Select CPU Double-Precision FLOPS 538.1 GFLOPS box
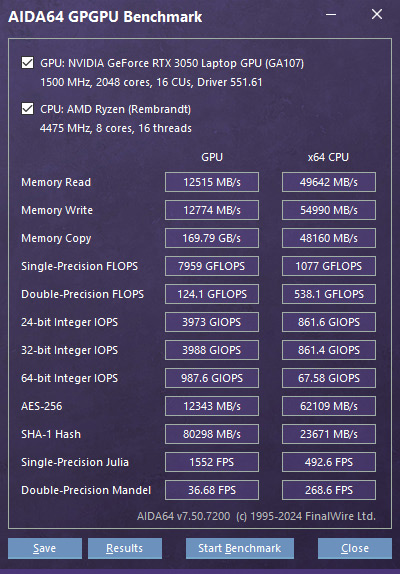This screenshot has width=400, height=574. coord(329,294)
